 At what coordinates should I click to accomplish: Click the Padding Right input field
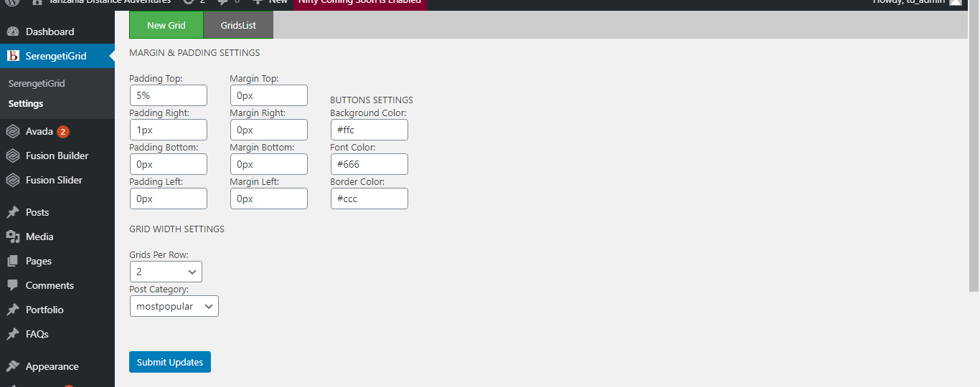coord(169,130)
